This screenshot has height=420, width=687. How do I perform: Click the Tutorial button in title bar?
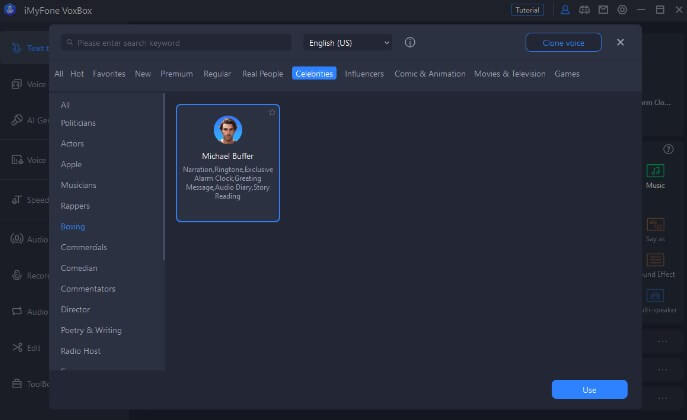(527, 10)
